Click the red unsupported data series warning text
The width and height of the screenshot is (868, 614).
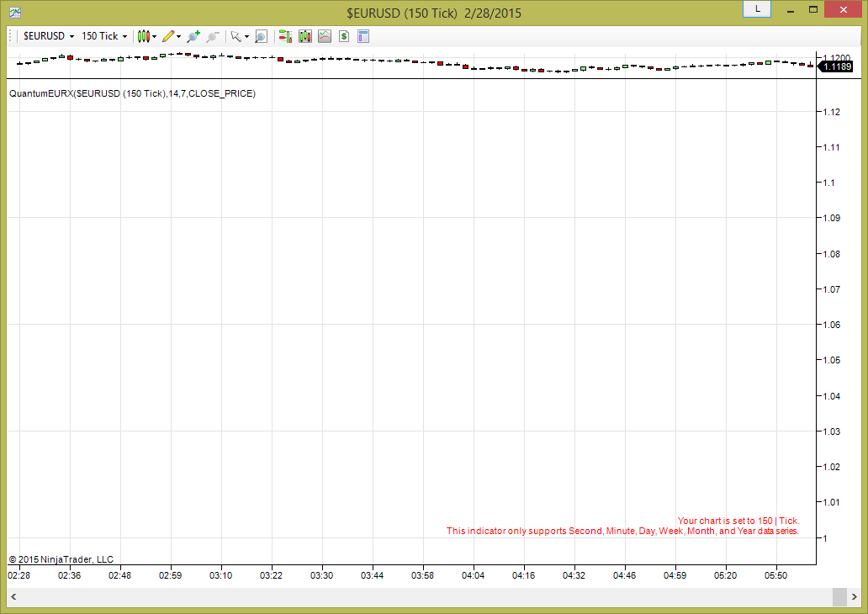[622, 526]
